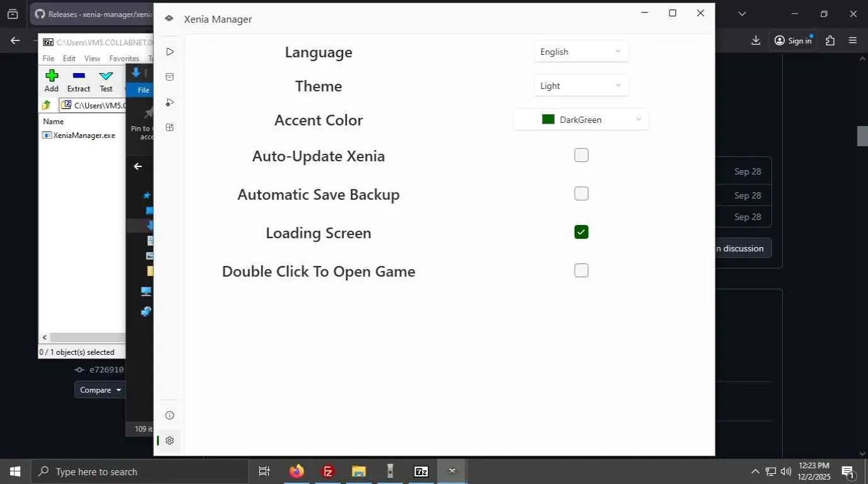Open the Library page in Xenia Manager sidebar
Screen dimensions: 868x484
click(170, 52)
